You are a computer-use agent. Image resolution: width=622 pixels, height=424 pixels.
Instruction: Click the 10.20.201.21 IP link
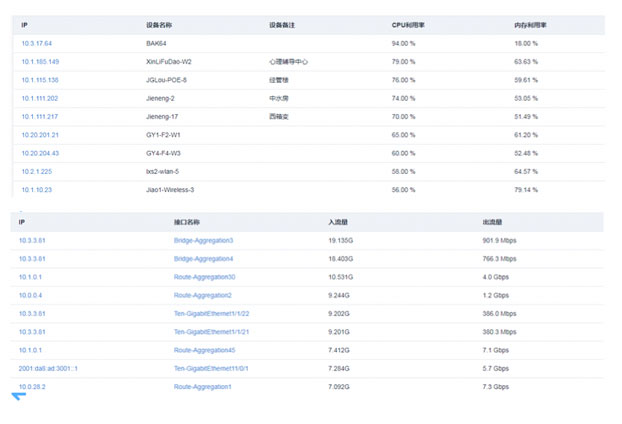tap(40, 134)
